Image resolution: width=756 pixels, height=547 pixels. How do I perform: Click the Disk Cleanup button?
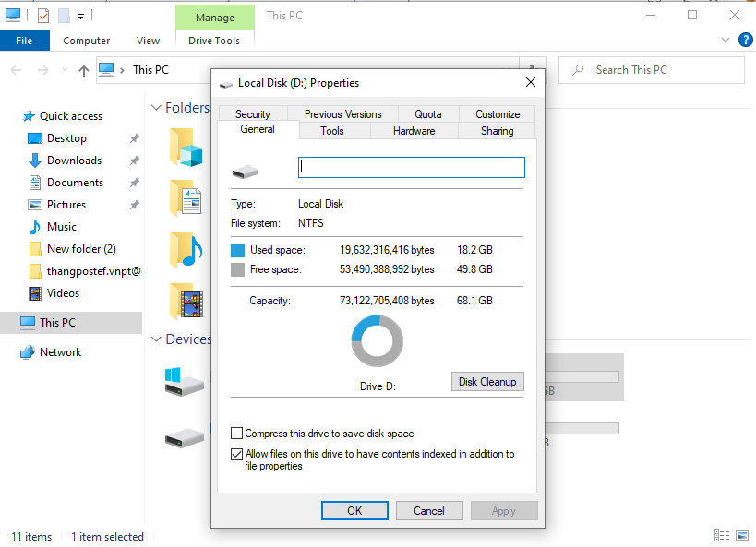(487, 382)
